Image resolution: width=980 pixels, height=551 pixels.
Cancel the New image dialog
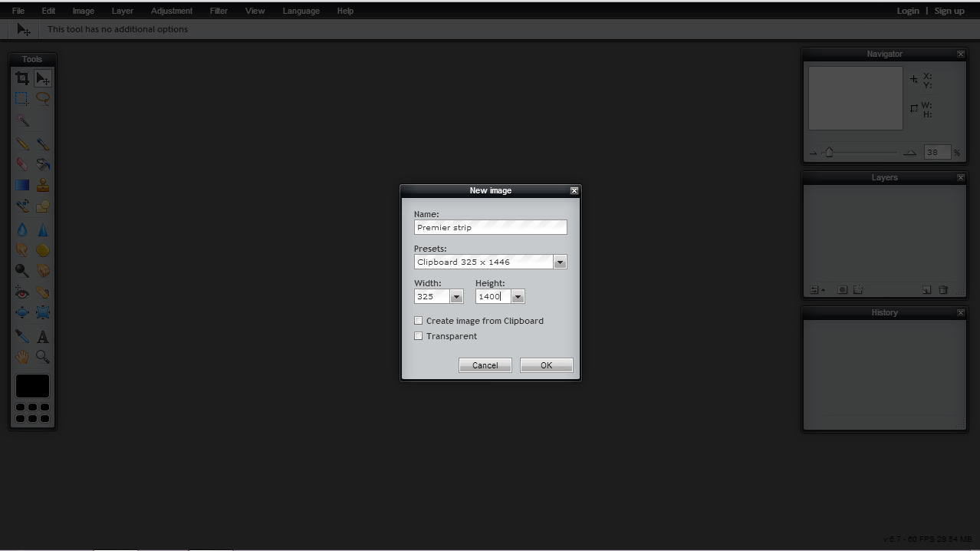[x=485, y=365]
